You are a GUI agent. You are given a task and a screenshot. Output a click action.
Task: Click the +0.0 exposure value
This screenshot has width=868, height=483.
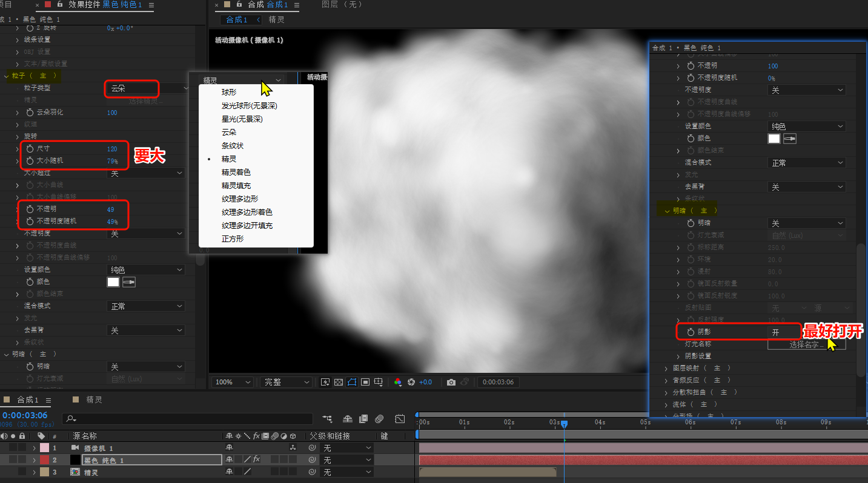coord(425,382)
